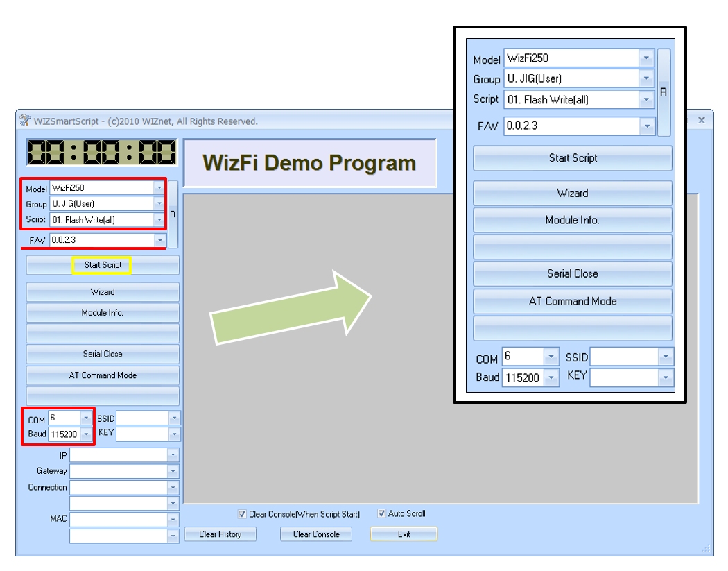Click the Clear Console button
Image resolution: width=728 pixels, height=571 pixels.
316,534
